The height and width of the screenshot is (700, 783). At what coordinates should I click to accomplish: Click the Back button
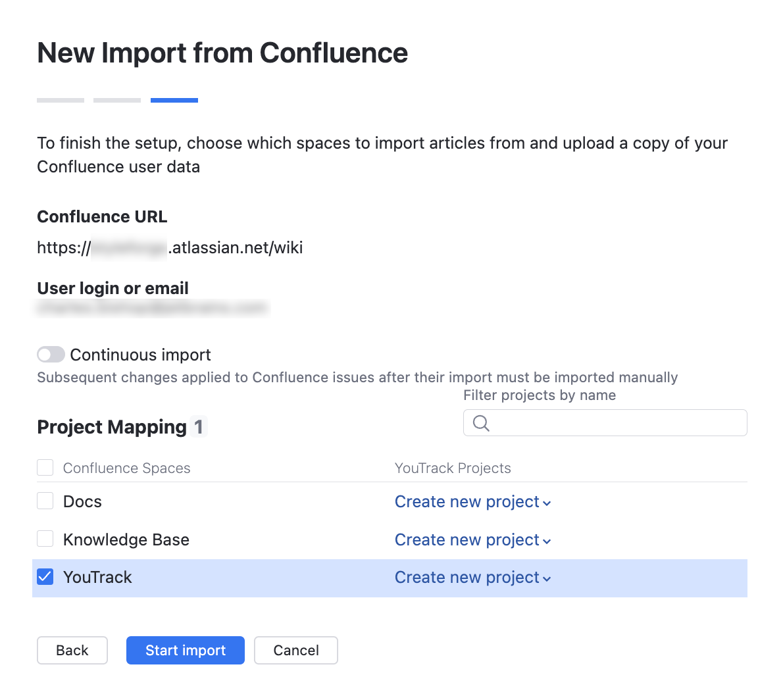coord(72,650)
